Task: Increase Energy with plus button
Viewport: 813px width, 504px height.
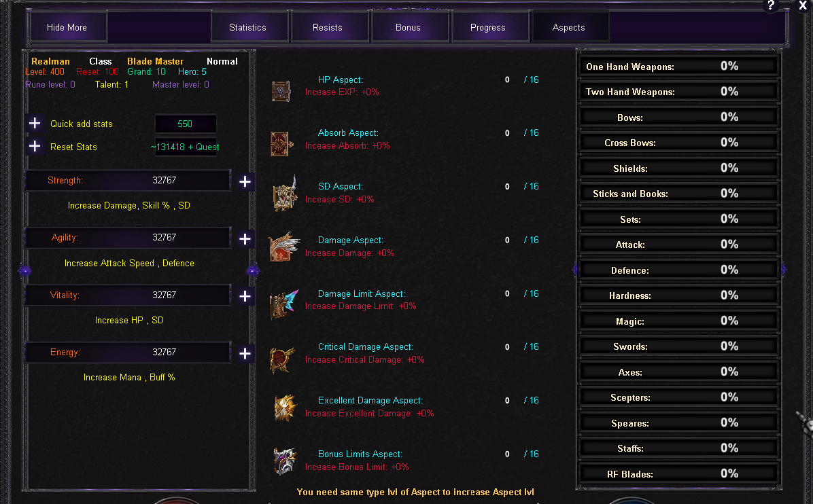Action: (x=245, y=353)
